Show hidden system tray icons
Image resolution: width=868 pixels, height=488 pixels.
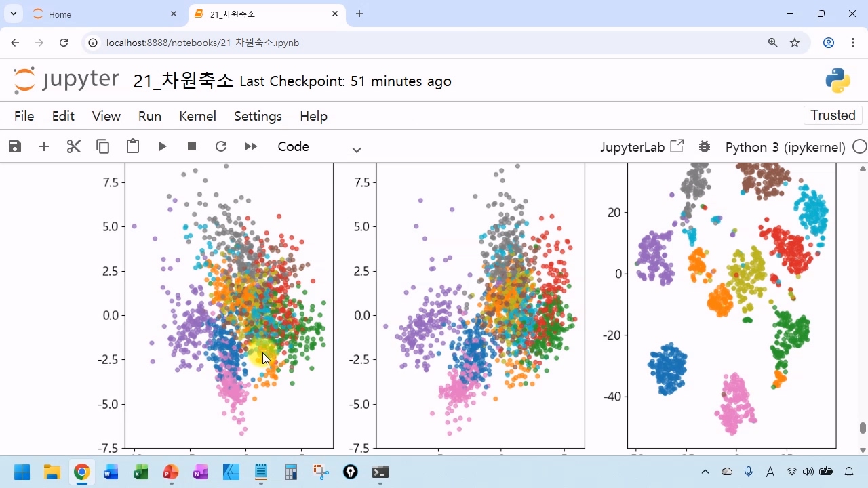705,472
